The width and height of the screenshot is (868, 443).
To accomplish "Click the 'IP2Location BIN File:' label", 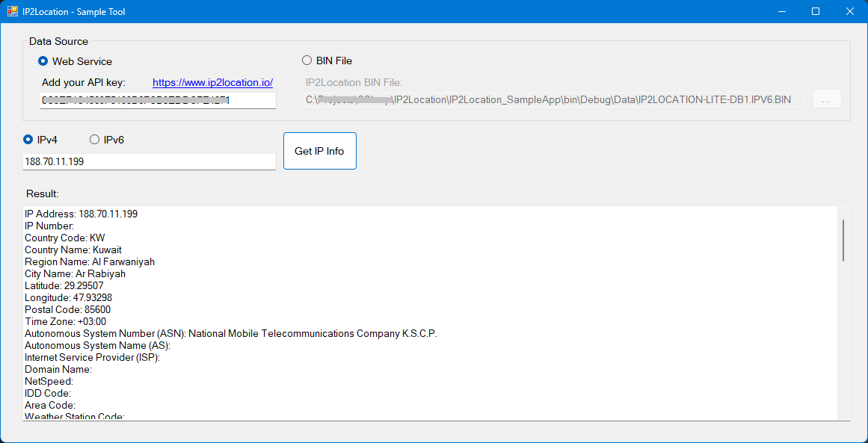I will [354, 83].
